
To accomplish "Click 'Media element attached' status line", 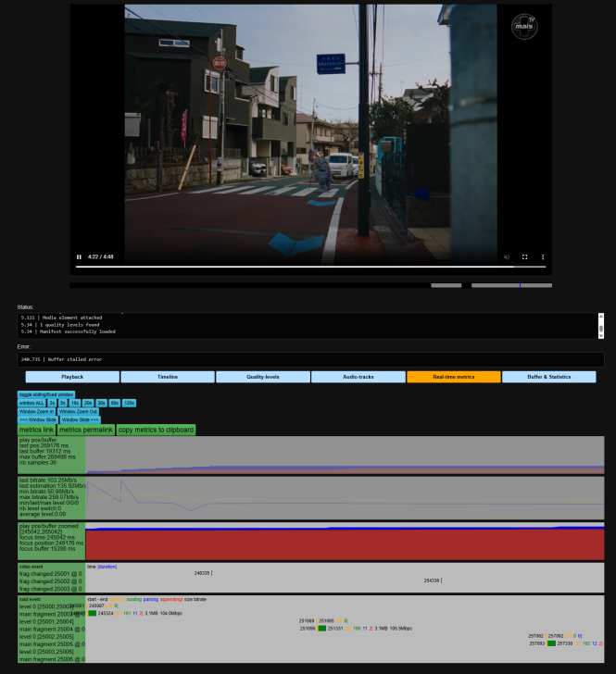I will 72,318.
